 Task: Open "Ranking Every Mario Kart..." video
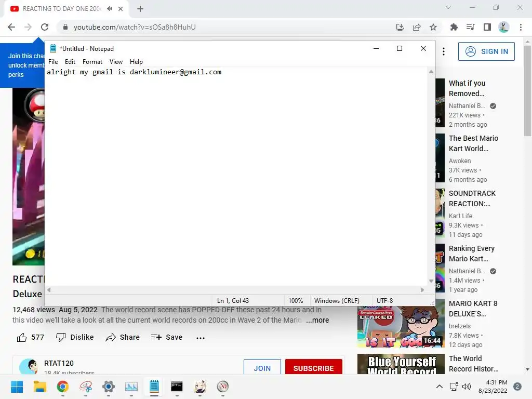click(472, 254)
